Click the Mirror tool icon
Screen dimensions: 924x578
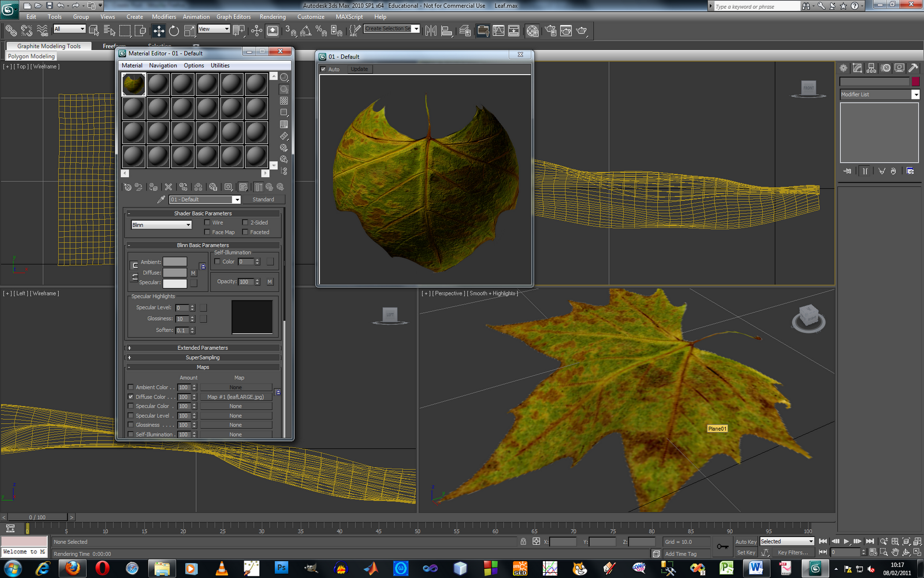tap(431, 31)
